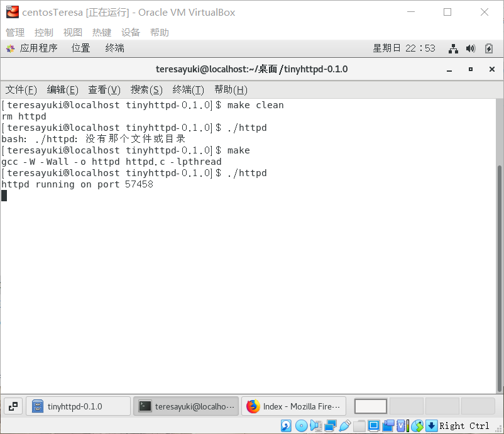
Task: Click the volume icon in the guest panel
Action: coord(470,48)
